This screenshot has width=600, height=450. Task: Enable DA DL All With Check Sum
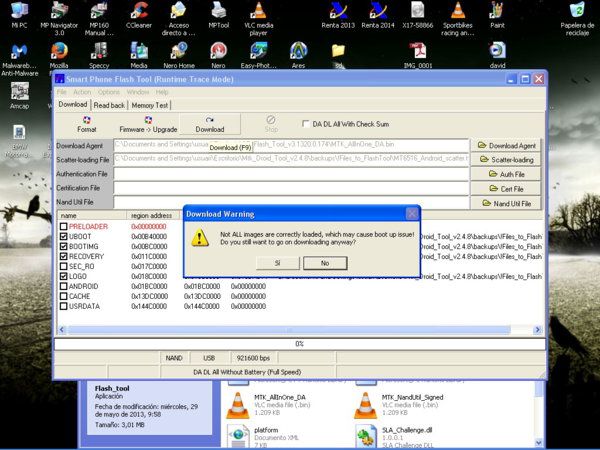click(306, 124)
